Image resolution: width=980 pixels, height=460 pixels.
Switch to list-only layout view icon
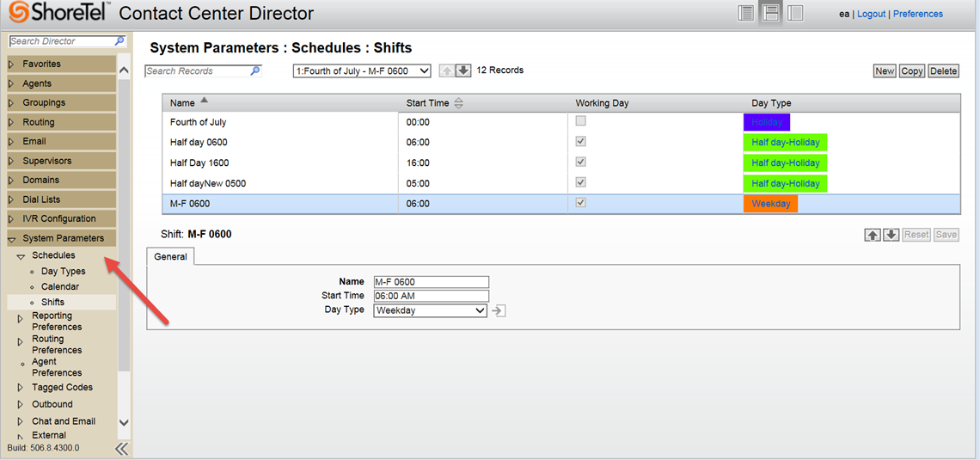(x=745, y=13)
